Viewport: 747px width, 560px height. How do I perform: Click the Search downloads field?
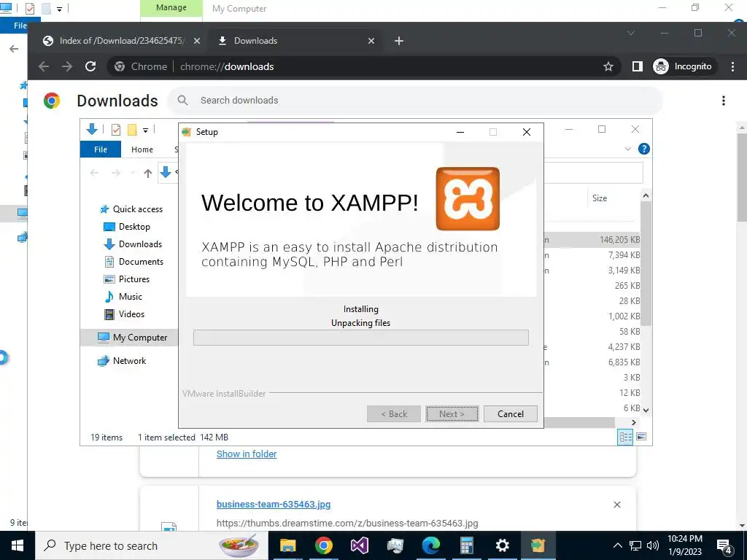414,101
